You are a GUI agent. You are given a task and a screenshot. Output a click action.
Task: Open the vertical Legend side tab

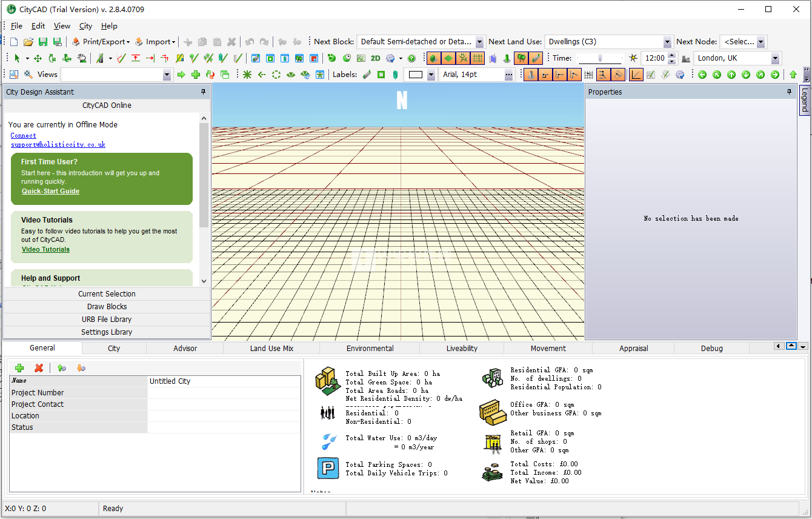click(805, 100)
